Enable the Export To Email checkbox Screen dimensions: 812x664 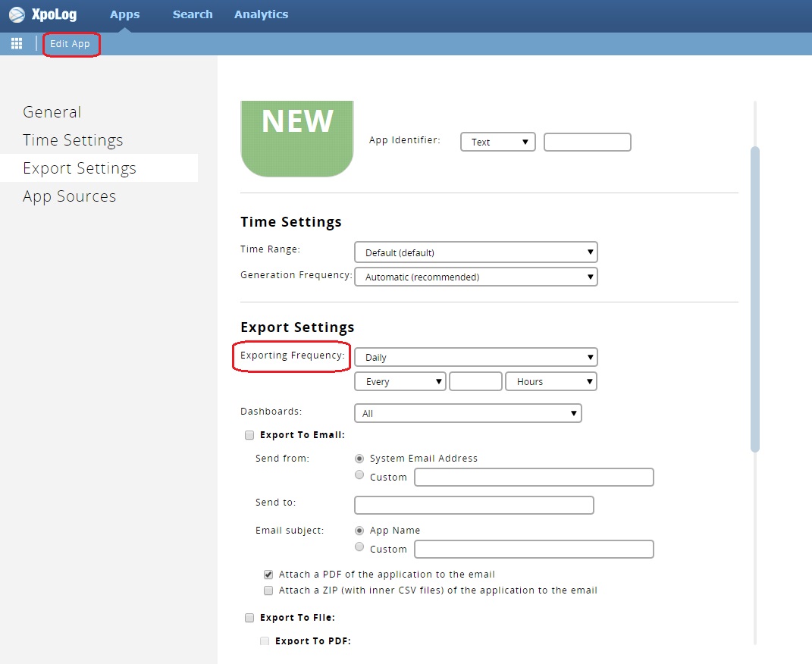click(x=249, y=435)
